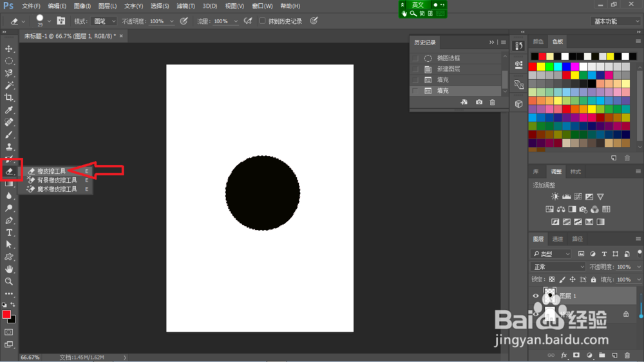Open layer blend mode 正常 dropdown
644x362 pixels.
point(558,267)
